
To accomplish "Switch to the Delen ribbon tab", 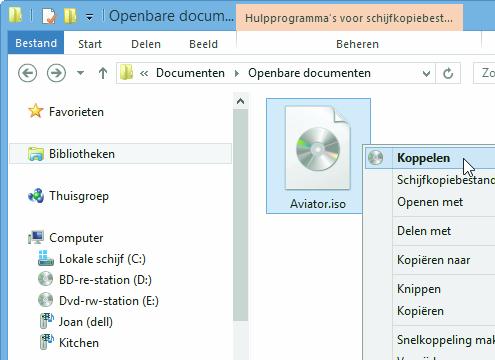I will [146, 44].
